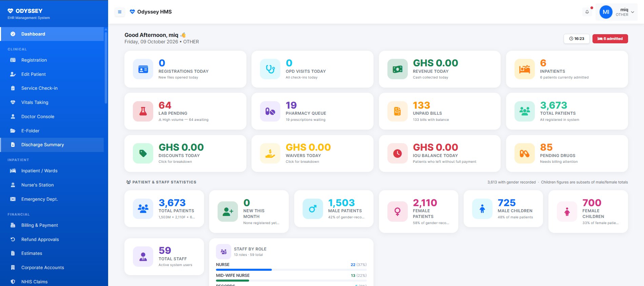Open Refund Approvals in the sidebar
This screenshot has width=644, height=286.
(52, 239)
